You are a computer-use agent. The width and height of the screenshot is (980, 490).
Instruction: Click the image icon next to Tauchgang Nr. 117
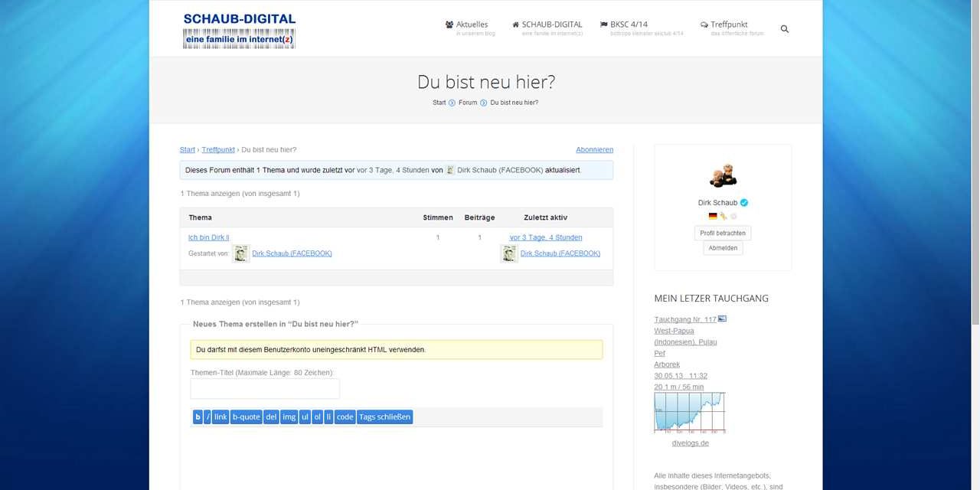[722, 319]
